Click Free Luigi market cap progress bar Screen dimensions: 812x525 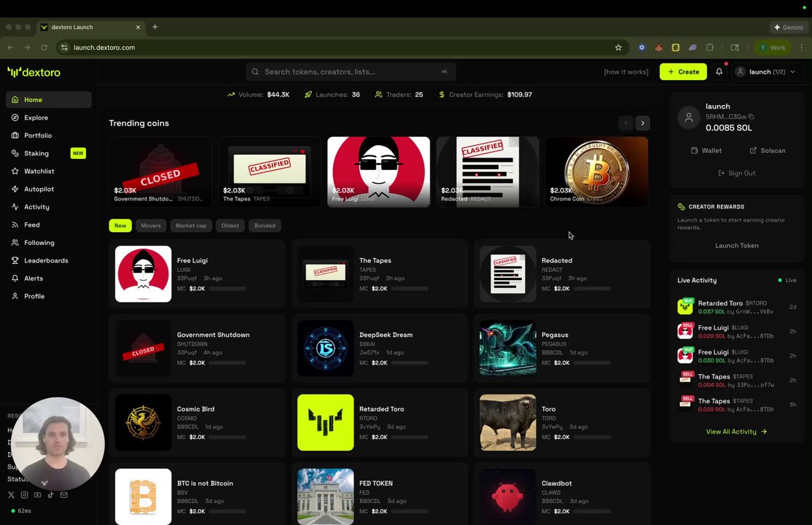(227, 289)
